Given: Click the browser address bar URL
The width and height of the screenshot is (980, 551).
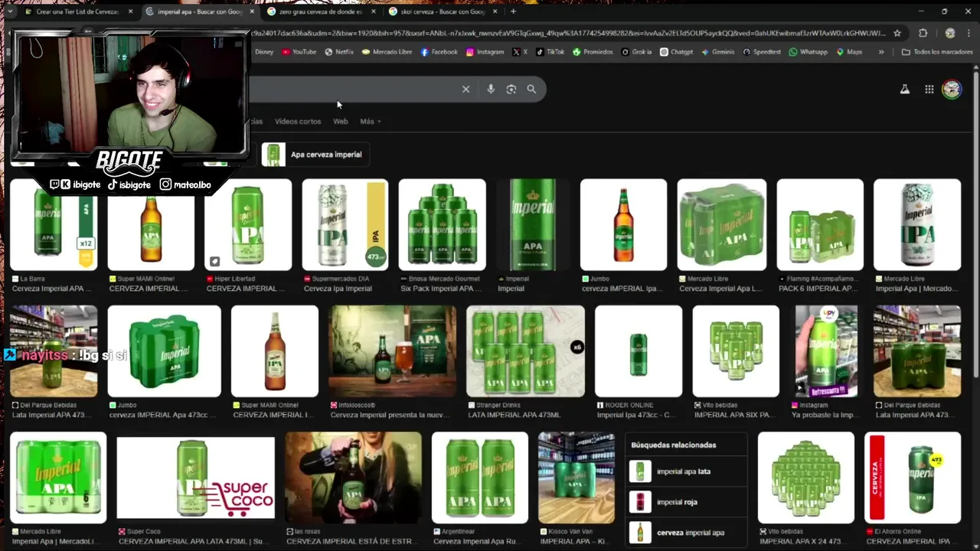Looking at the screenshot, I should 567,34.
